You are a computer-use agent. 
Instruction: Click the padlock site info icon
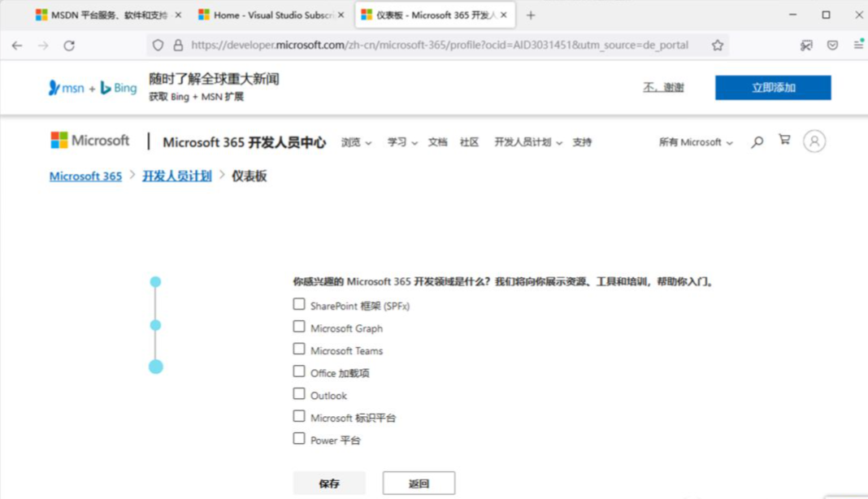(x=178, y=46)
